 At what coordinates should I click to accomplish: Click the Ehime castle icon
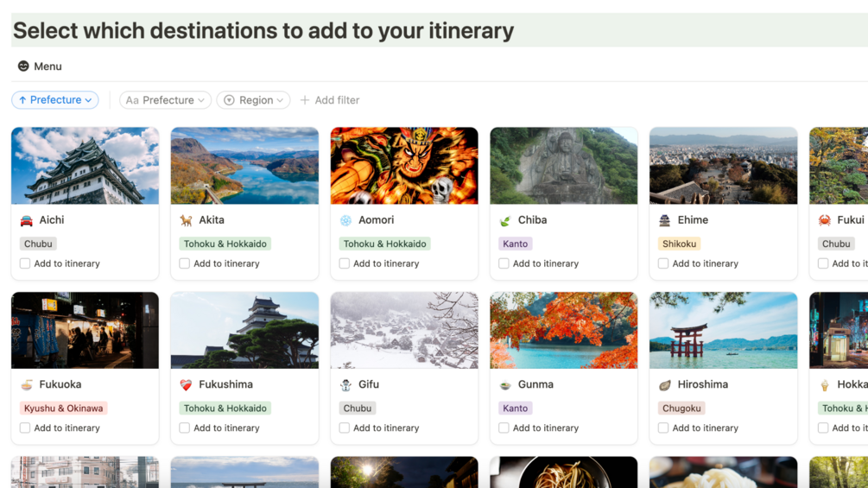tap(664, 220)
